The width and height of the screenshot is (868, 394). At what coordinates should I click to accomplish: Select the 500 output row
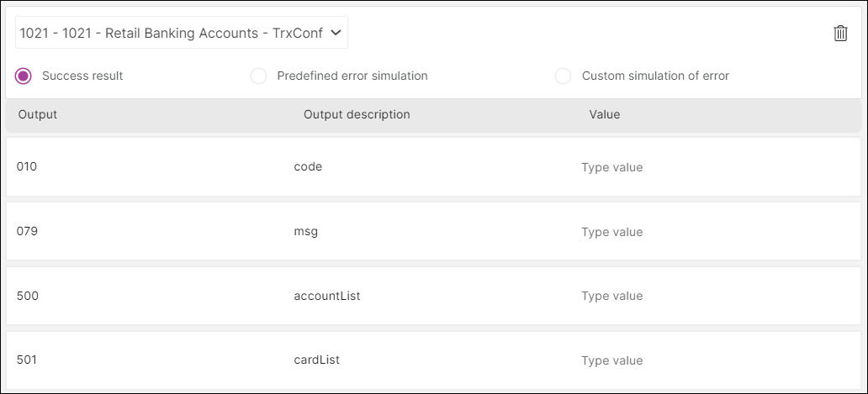(x=433, y=297)
